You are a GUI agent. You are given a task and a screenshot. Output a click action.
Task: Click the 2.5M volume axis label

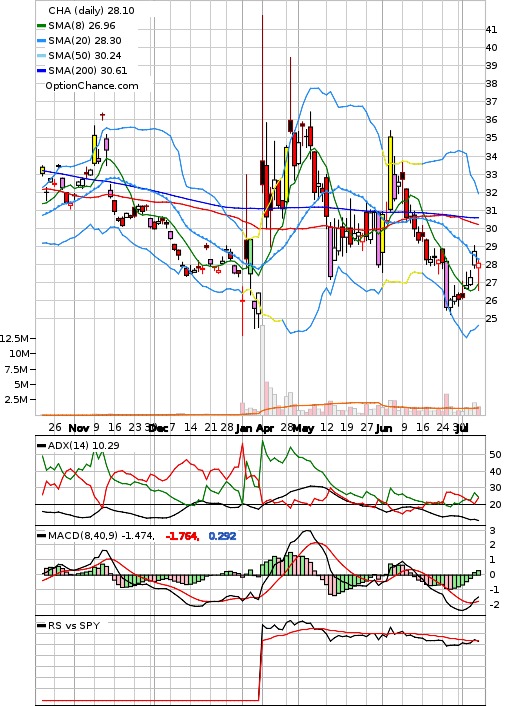(16, 399)
